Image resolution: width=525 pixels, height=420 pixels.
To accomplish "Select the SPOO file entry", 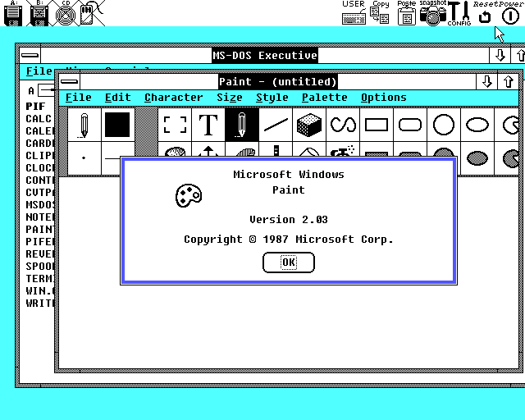I will pyautogui.click(x=40, y=266).
